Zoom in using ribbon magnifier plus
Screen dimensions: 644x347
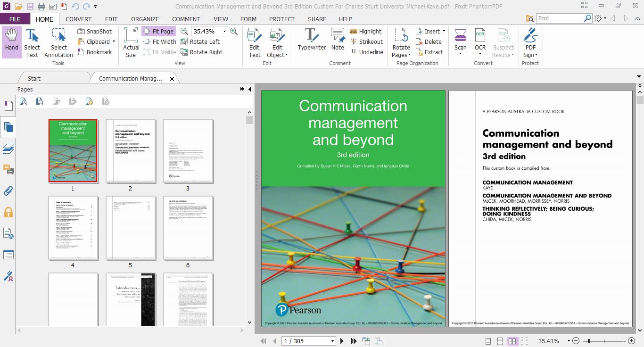pos(234,31)
